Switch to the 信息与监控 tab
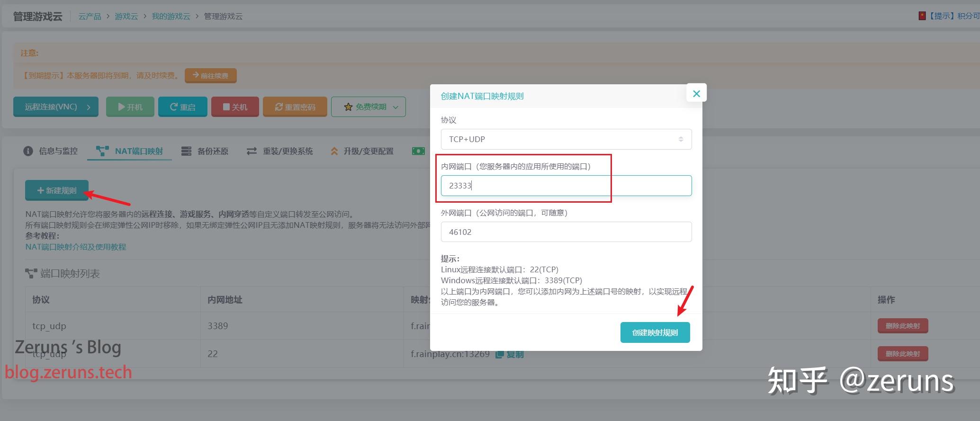 point(51,151)
